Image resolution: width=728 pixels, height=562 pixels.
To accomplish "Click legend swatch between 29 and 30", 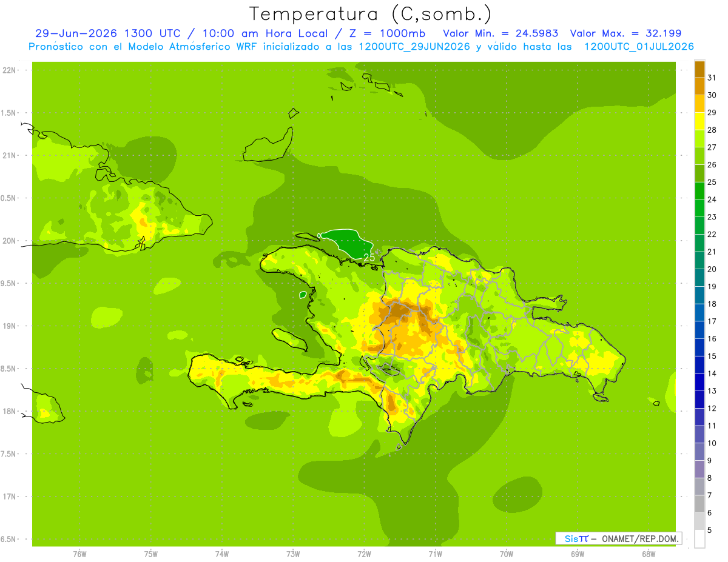I will [699, 104].
